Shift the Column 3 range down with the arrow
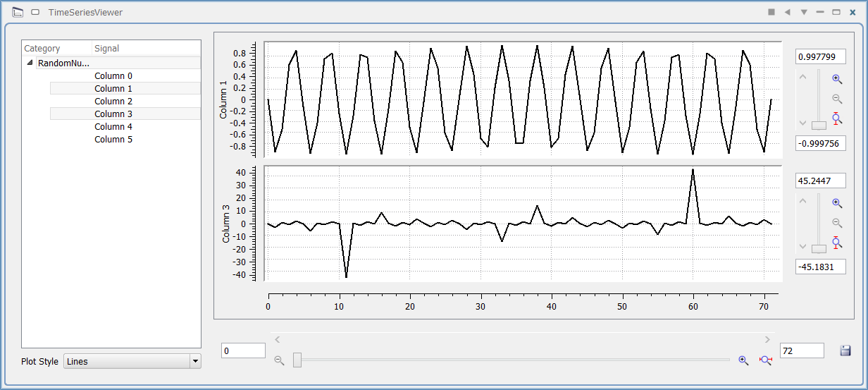Screen dimensions: 868x390 [802, 248]
